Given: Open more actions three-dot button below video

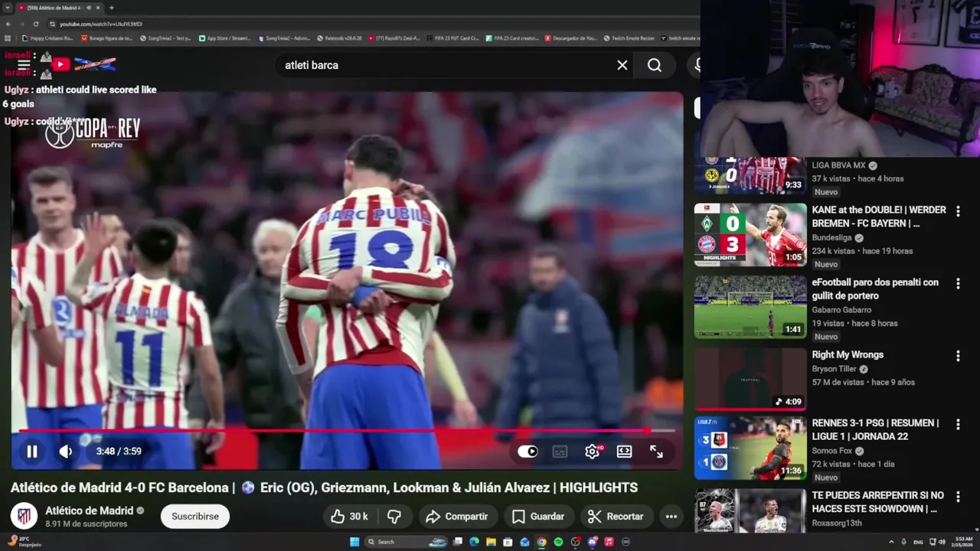Looking at the screenshot, I should (671, 517).
